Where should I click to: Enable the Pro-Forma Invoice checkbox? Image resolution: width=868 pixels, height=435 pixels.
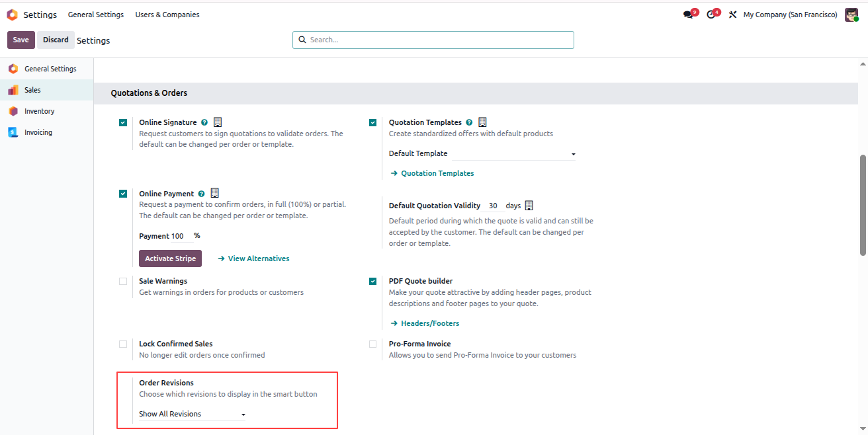click(373, 344)
